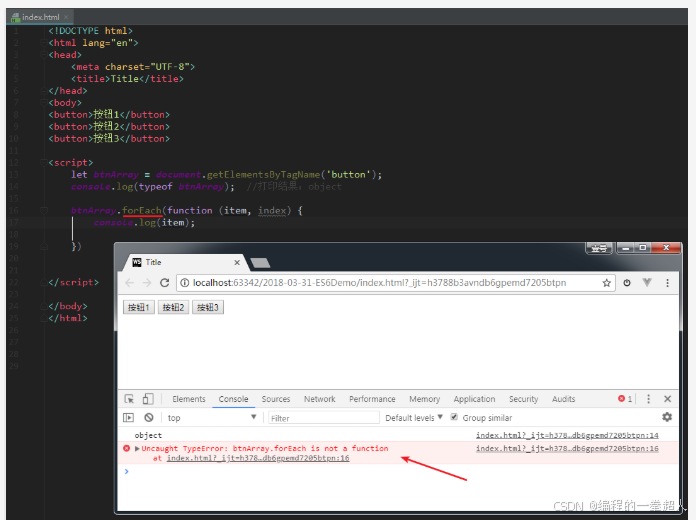Screen dimensions: 696x520
Task: Toggle the Group similar checkbox
Action: point(454,417)
